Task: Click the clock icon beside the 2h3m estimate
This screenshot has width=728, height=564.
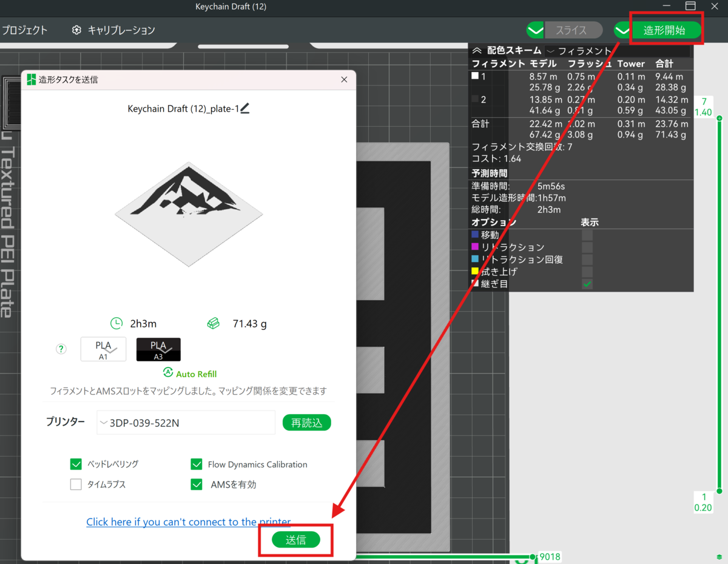Action: click(x=116, y=323)
